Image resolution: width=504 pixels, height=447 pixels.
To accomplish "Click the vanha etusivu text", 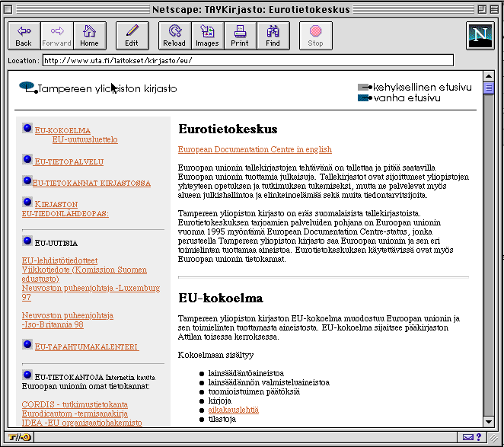I will pos(407,97).
